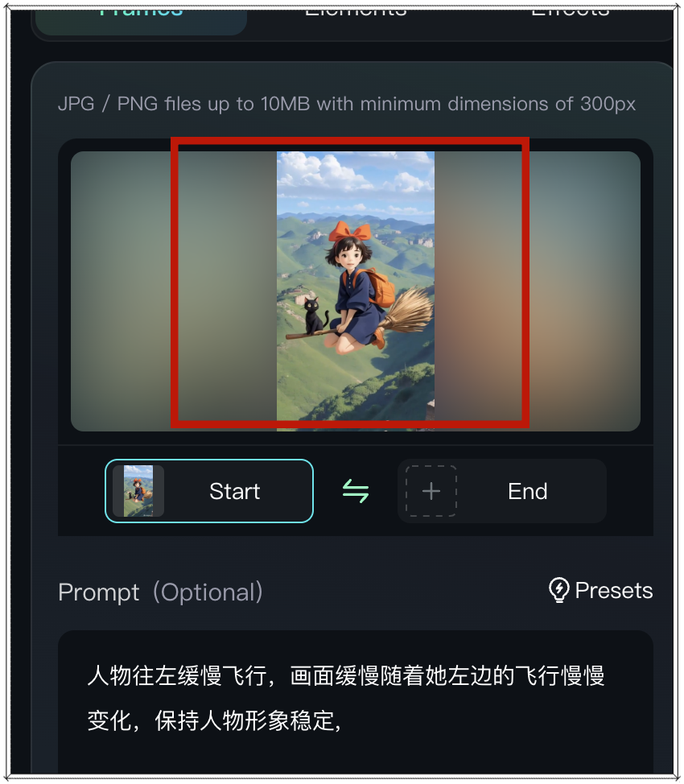The image size is (684, 784).
Task: Focus the Chinese prompt text box
Action: pyautogui.click(x=356, y=702)
